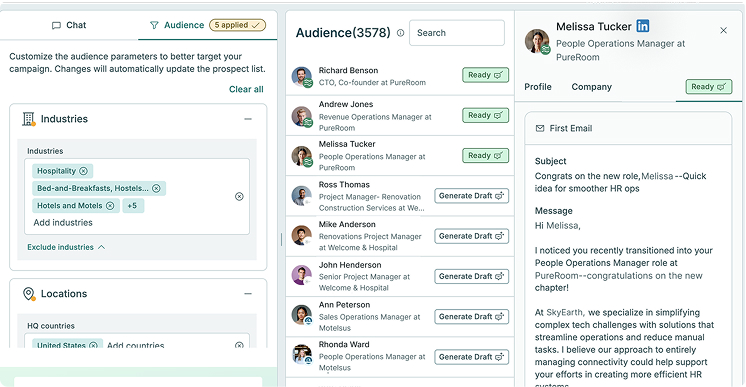Click the name 'Ann Peterson'

pyautogui.click(x=344, y=305)
